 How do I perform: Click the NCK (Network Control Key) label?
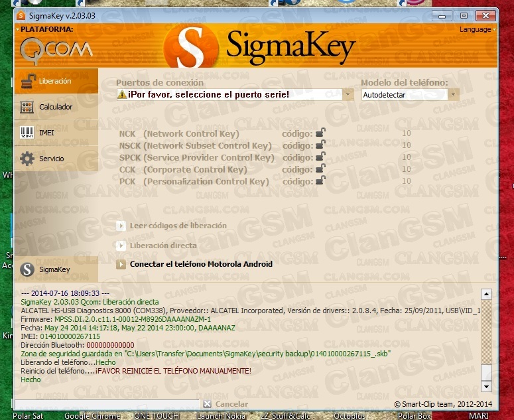pos(179,133)
